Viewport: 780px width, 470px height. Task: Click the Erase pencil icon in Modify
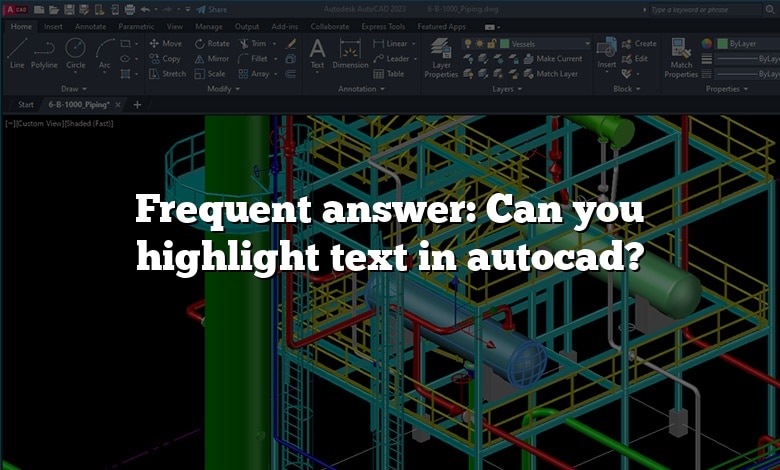(291, 44)
